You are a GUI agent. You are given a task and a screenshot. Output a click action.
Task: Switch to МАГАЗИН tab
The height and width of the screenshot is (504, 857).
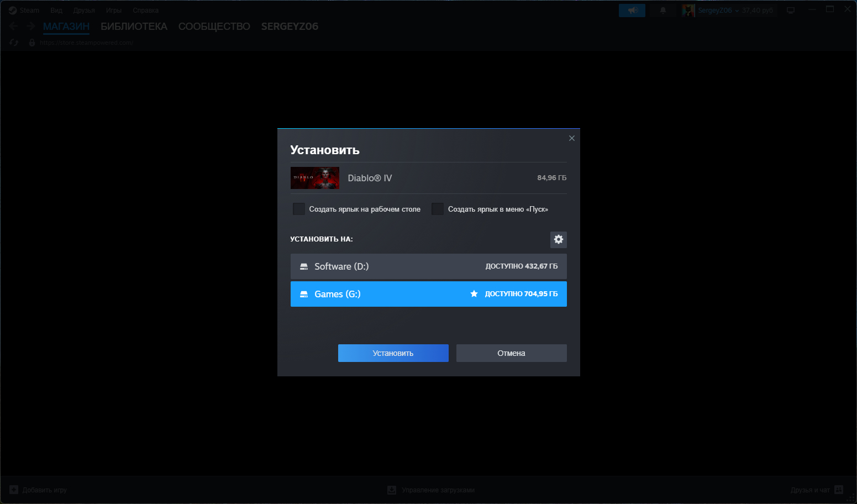click(66, 27)
